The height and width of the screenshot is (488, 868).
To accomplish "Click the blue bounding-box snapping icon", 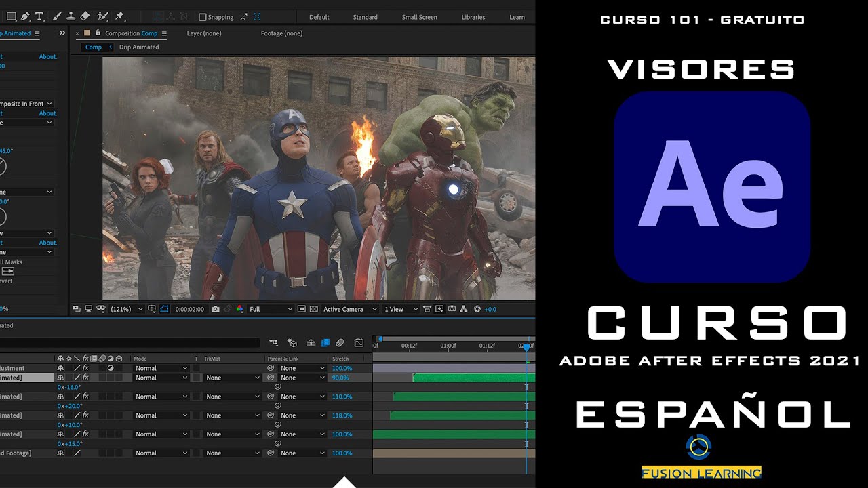I will coord(257,17).
